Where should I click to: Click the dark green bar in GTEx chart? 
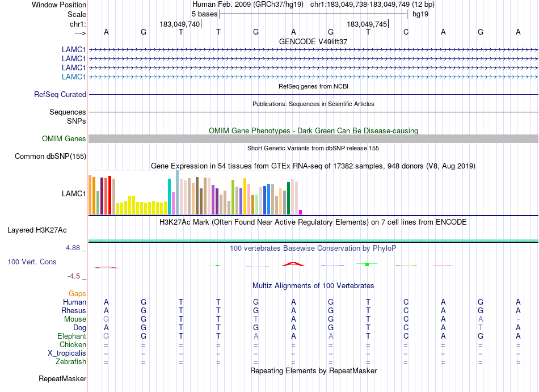pyautogui.click(x=288, y=199)
